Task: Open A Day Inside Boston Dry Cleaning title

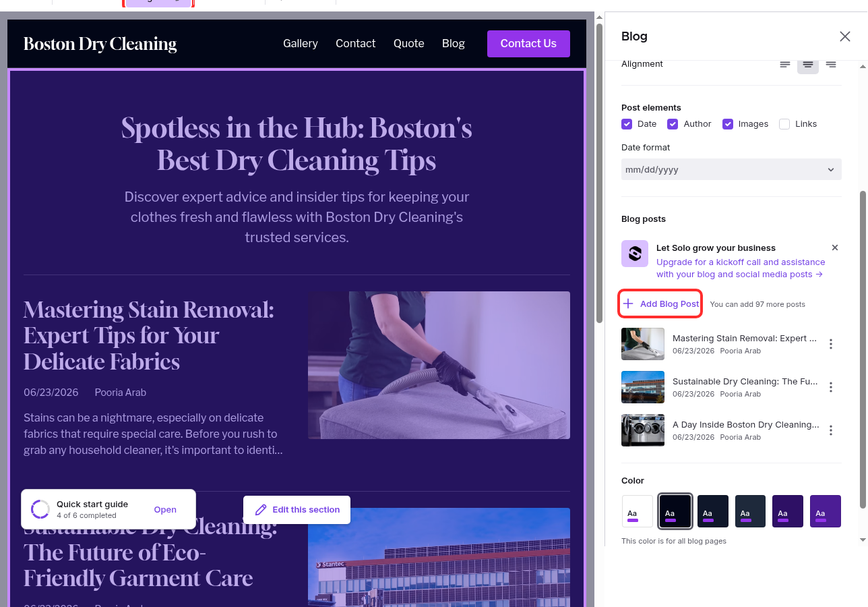Action: tap(746, 425)
